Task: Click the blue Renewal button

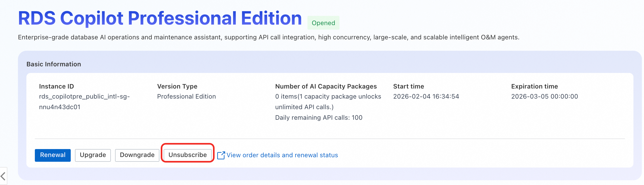Action: (x=53, y=155)
